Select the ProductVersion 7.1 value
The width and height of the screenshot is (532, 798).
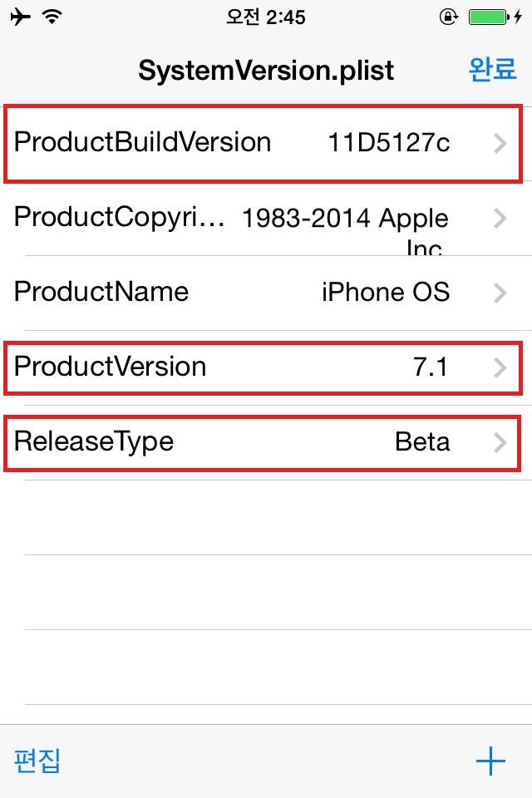click(431, 367)
